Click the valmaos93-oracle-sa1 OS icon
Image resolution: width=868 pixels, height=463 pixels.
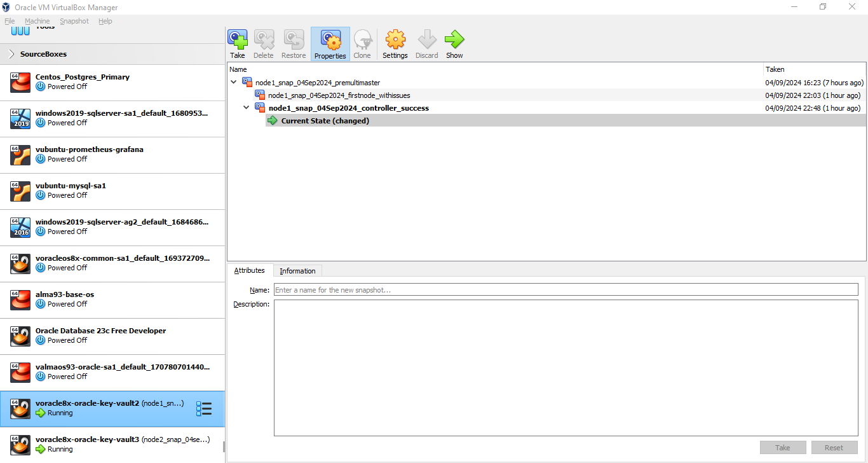coord(20,372)
